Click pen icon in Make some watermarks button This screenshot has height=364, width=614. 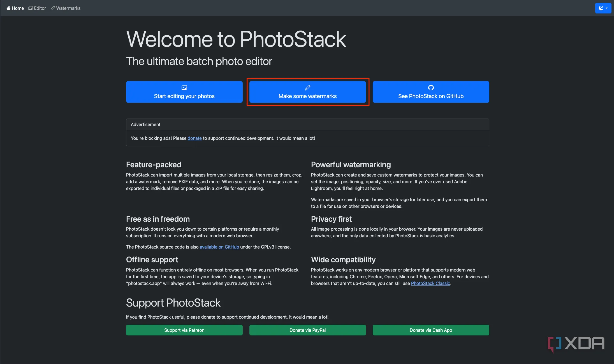click(308, 88)
